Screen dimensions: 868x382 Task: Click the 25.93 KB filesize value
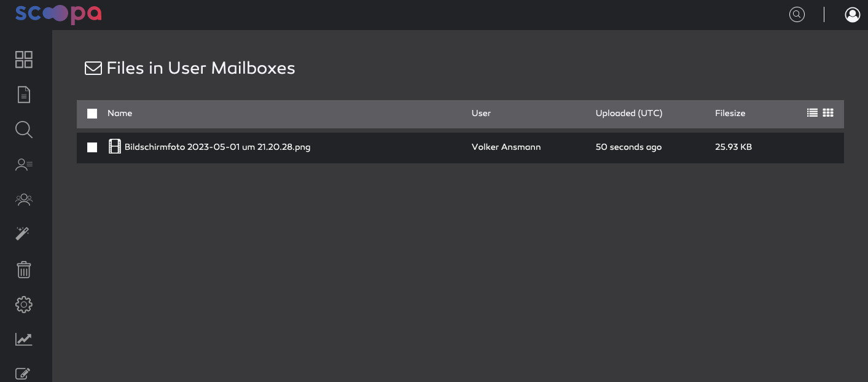733,147
